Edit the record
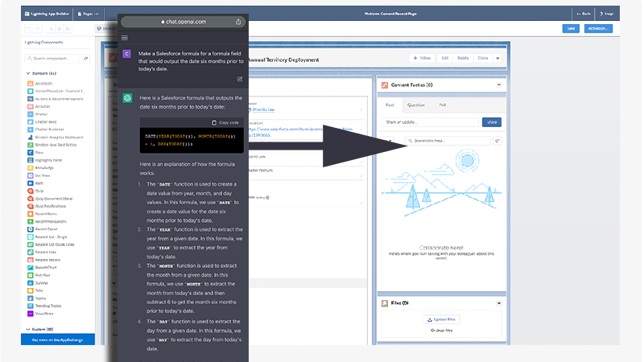The image size is (644, 362). pyautogui.click(x=445, y=58)
